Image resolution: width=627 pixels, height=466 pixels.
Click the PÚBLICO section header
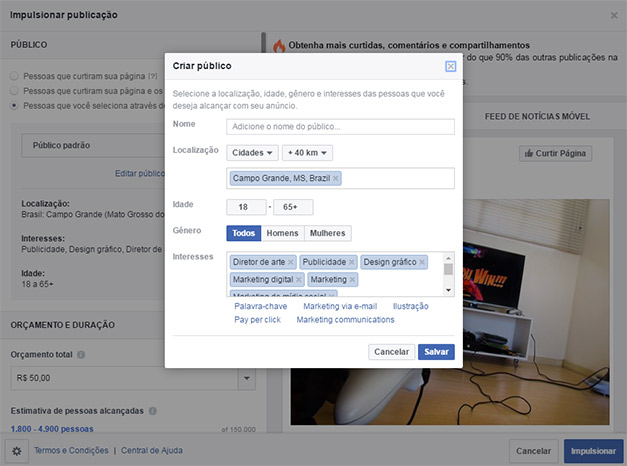tap(29, 45)
